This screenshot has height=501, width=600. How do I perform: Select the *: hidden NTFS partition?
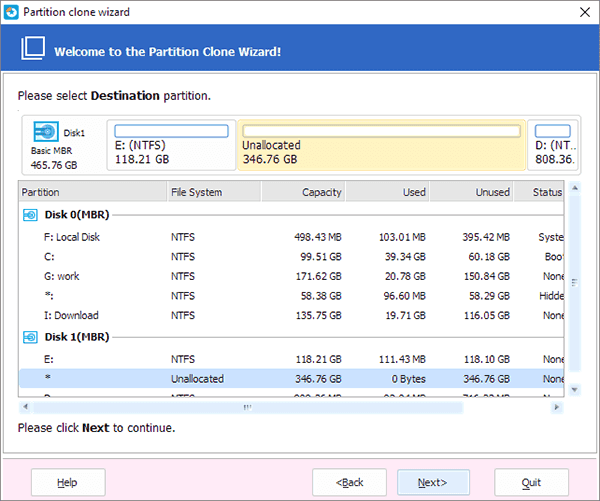[x=291, y=296]
